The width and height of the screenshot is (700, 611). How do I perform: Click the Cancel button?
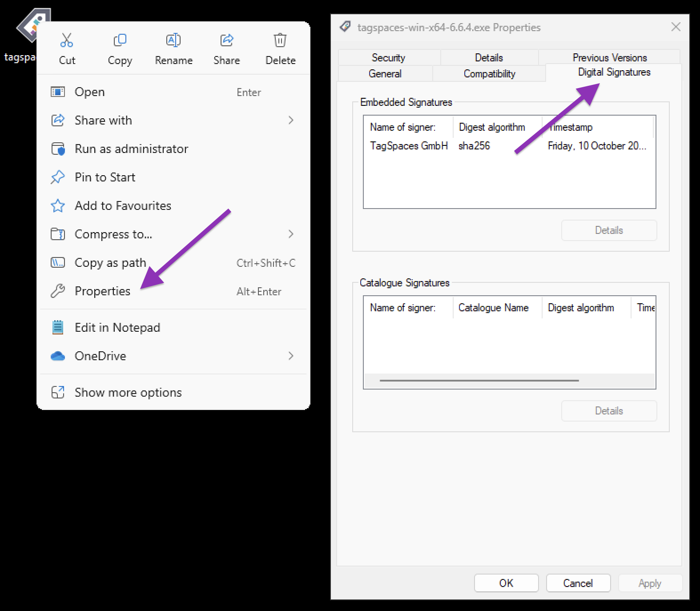click(578, 583)
